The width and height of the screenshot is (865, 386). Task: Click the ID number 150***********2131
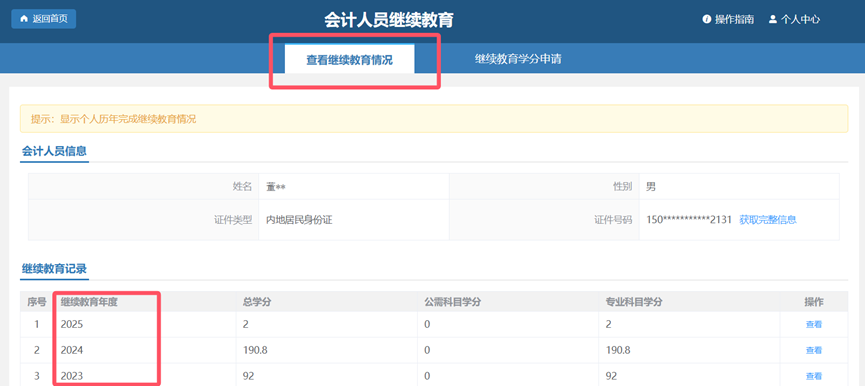point(688,219)
